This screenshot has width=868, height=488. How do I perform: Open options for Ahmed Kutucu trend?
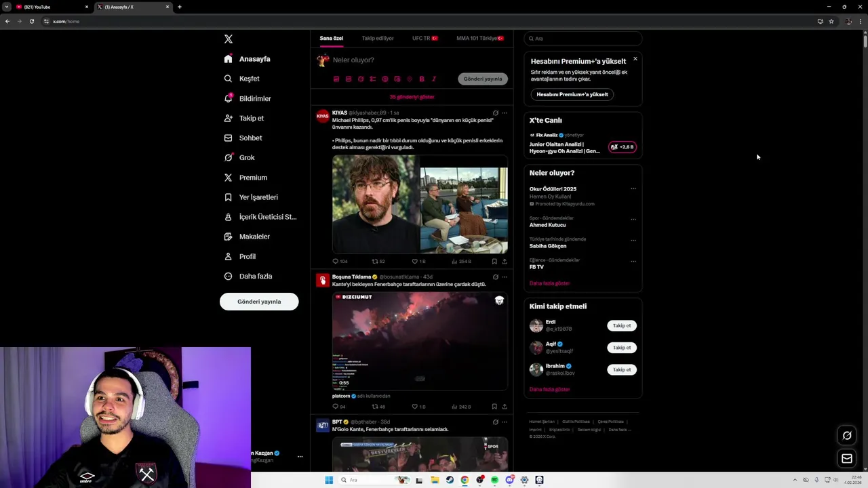point(633,220)
